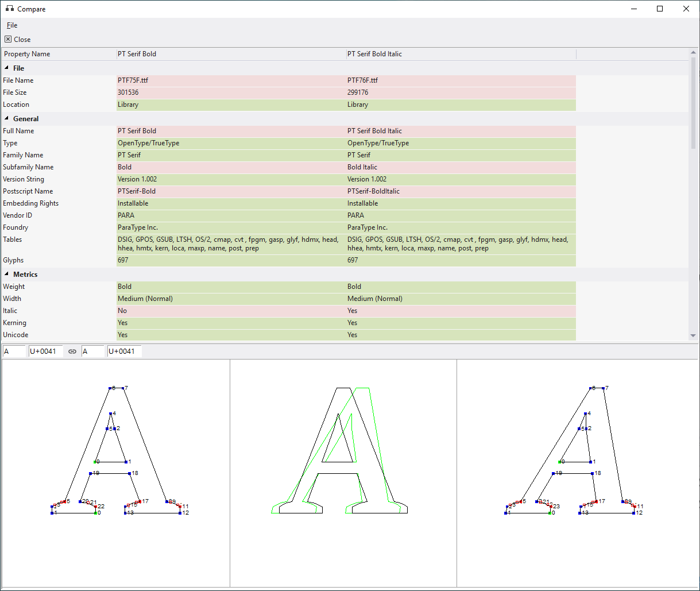
Task: Click the right glyph name input
Action: pyautogui.click(x=93, y=351)
